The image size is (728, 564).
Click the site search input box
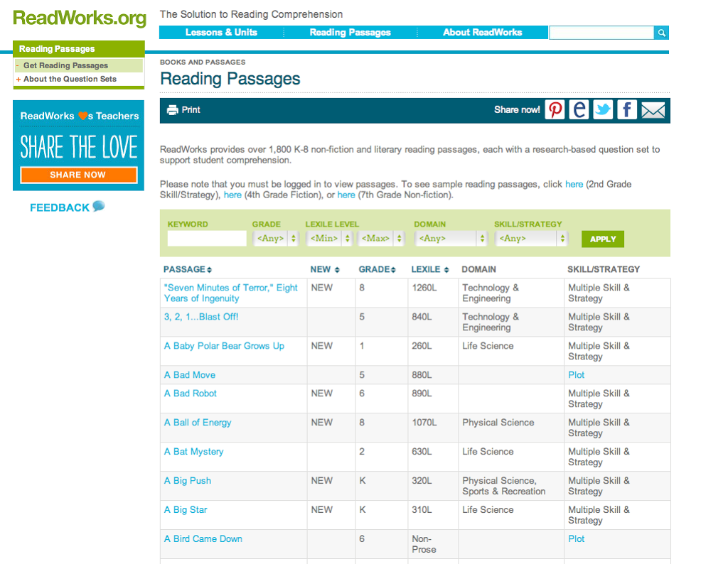[601, 33]
